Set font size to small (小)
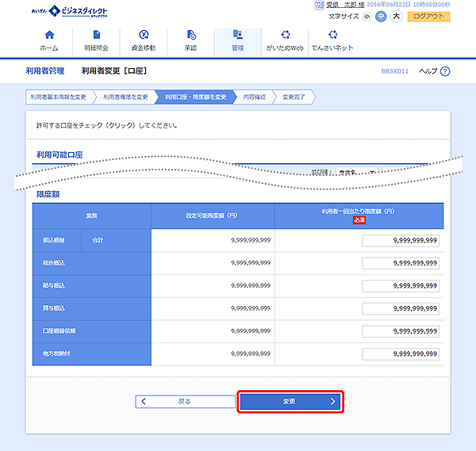476x451 pixels. tap(367, 17)
